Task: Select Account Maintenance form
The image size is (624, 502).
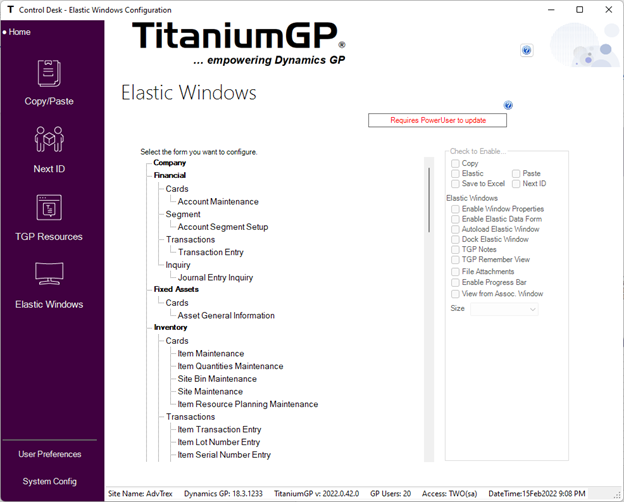Action: 218,201
